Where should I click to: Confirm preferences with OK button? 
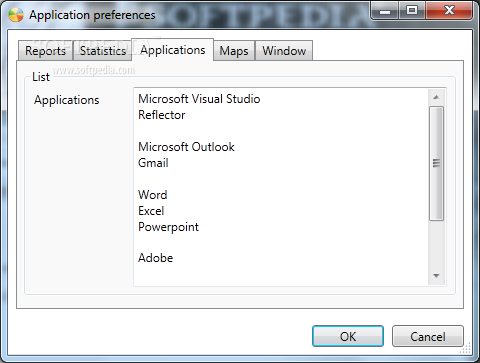pos(348,336)
